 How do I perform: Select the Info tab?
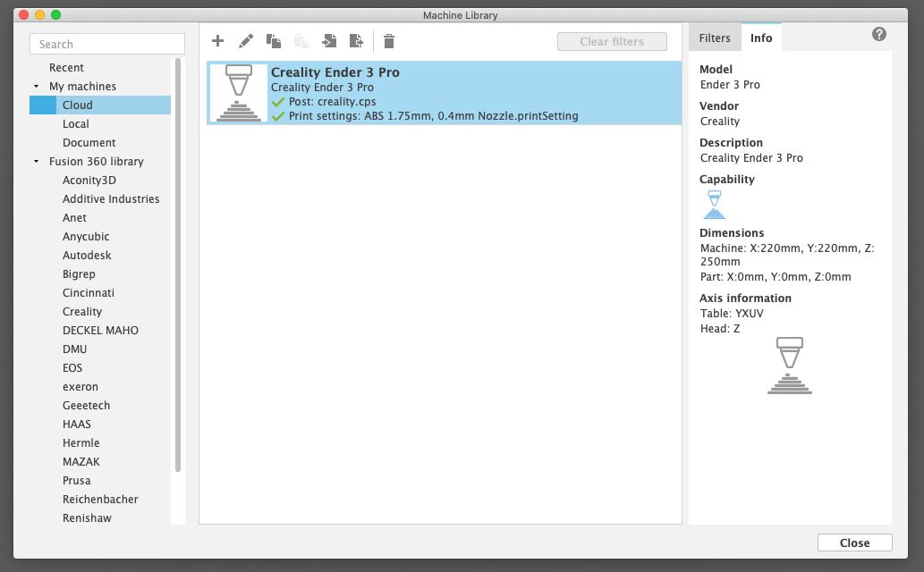[761, 38]
